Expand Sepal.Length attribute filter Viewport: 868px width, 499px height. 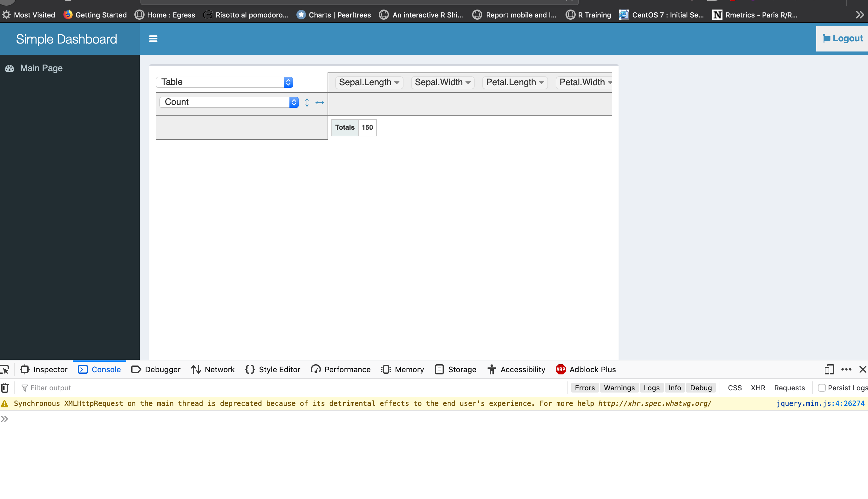point(397,83)
